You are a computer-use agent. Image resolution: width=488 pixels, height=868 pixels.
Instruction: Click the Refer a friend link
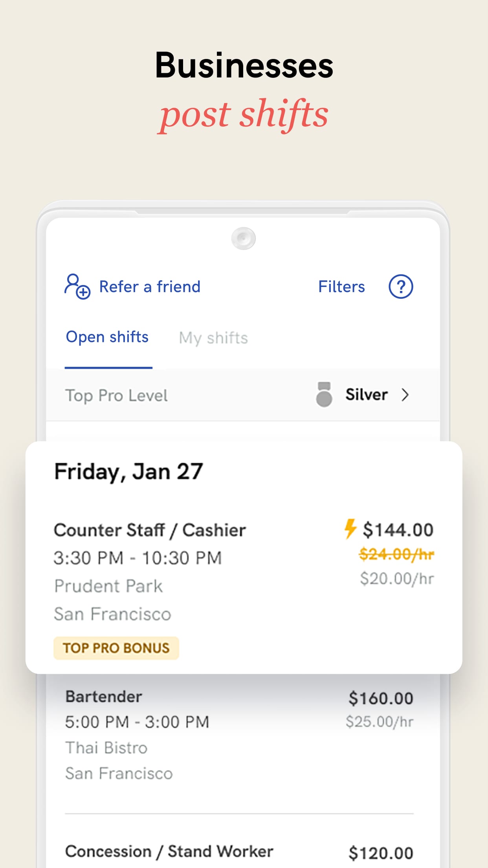[150, 287]
